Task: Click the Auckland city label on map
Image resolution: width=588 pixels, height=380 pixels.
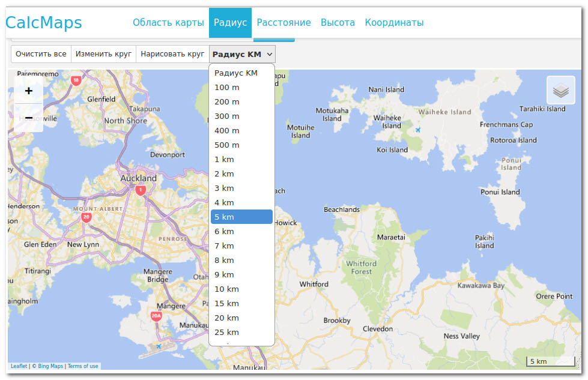Action: [138, 178]
